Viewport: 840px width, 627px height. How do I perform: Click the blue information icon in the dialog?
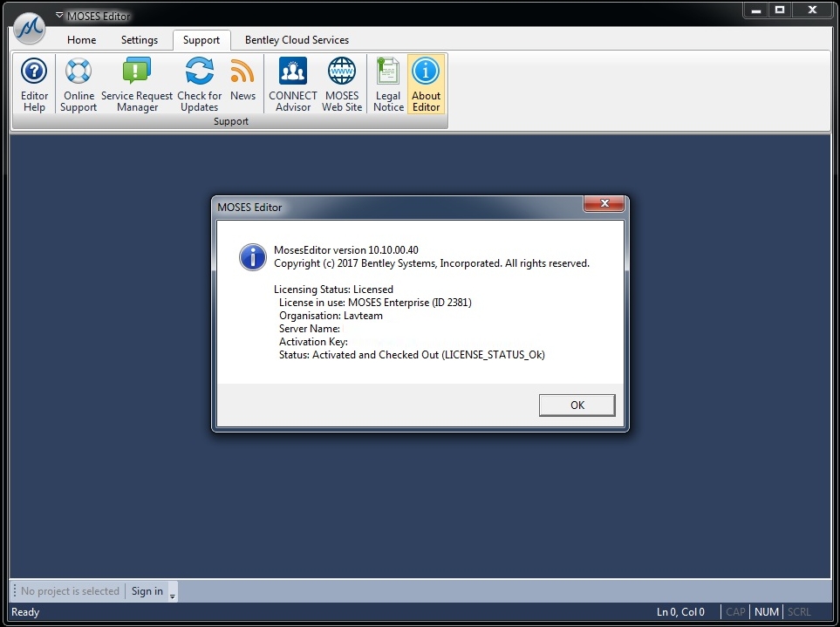tap(252, 257)
